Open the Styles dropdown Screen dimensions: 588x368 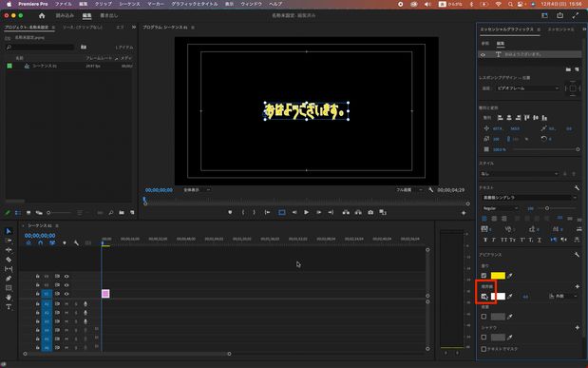(521, 174)
